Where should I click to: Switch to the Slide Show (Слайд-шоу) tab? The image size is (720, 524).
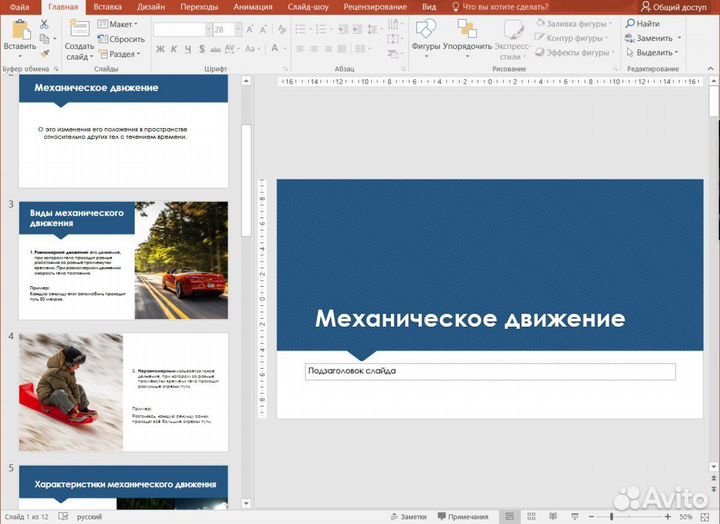point(308,7)
